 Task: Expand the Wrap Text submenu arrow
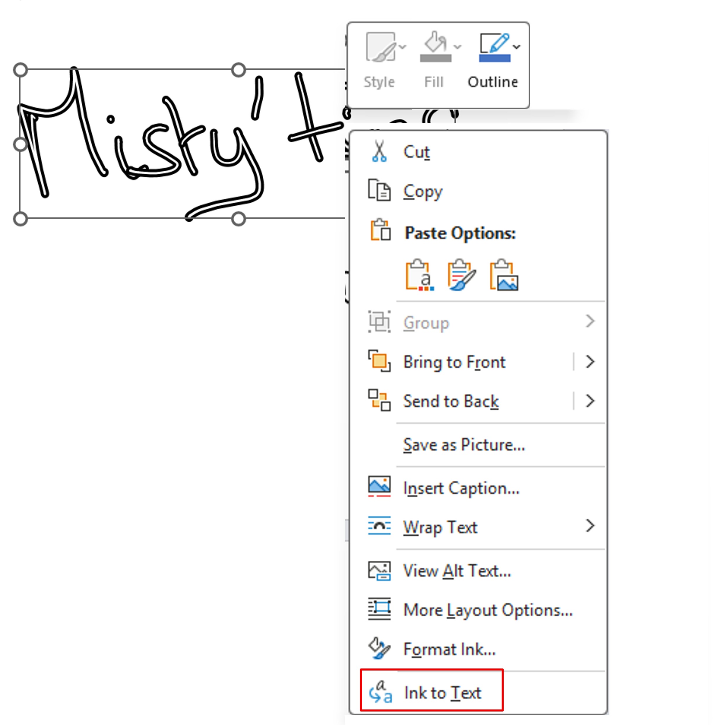(x=590, y=526)
